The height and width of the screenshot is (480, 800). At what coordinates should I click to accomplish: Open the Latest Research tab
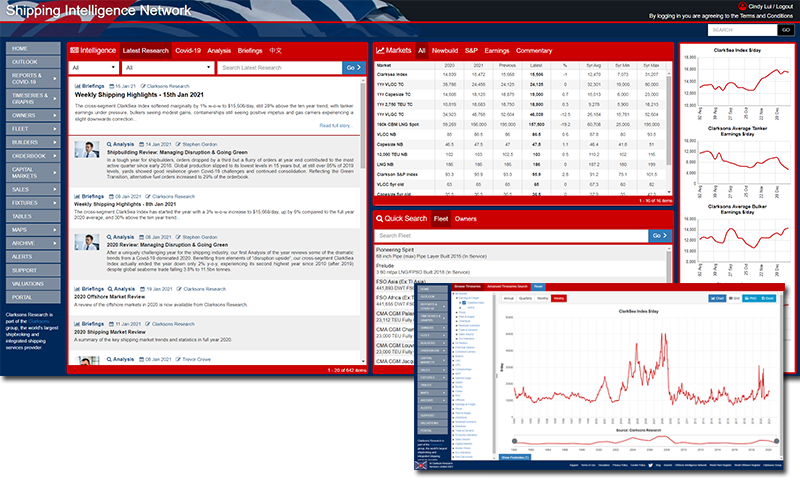point(145,50)
